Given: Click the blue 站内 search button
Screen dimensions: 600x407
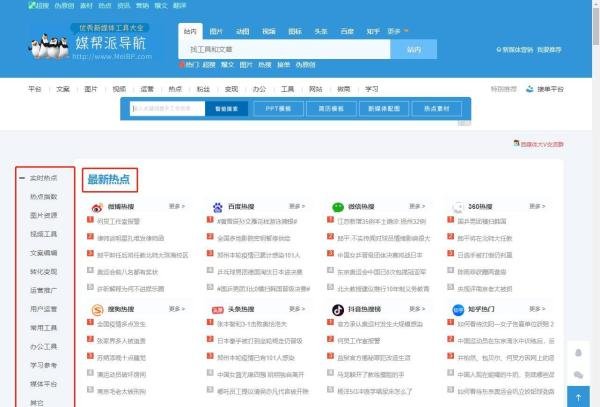Looking at the screenshot, I should click(x=414, y=49).
